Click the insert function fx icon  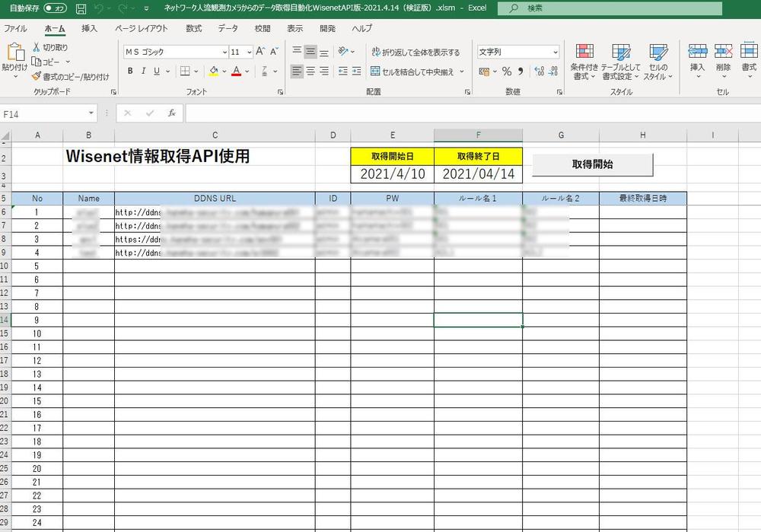click(x=171, y=113)
